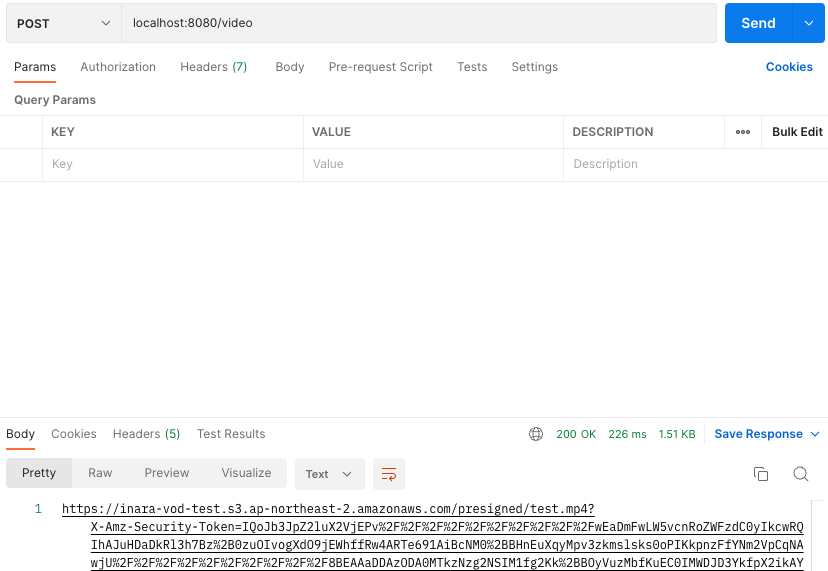
Task: Select the Pretty response view
Action: [x=39, y=473]
